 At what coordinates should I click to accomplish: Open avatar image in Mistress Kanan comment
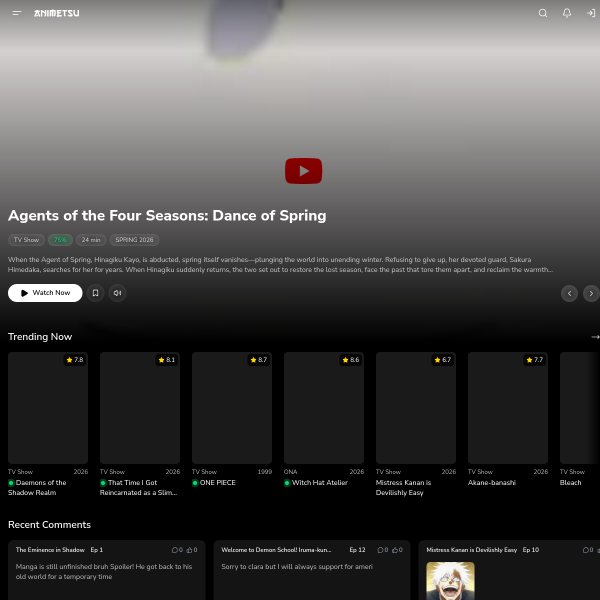pos(450,581)
